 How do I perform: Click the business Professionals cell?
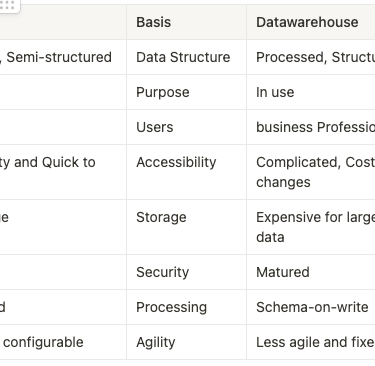coord(311,127)
